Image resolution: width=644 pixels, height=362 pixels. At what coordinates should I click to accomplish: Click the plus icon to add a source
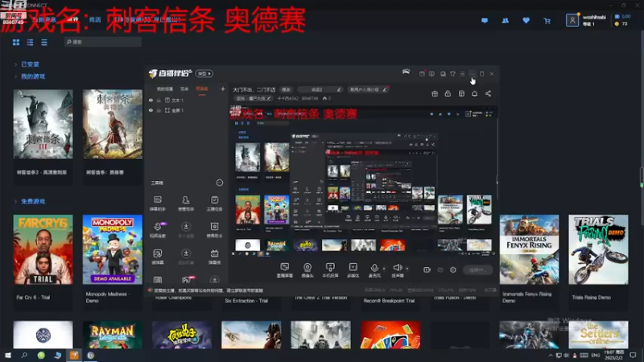[223, 88]
